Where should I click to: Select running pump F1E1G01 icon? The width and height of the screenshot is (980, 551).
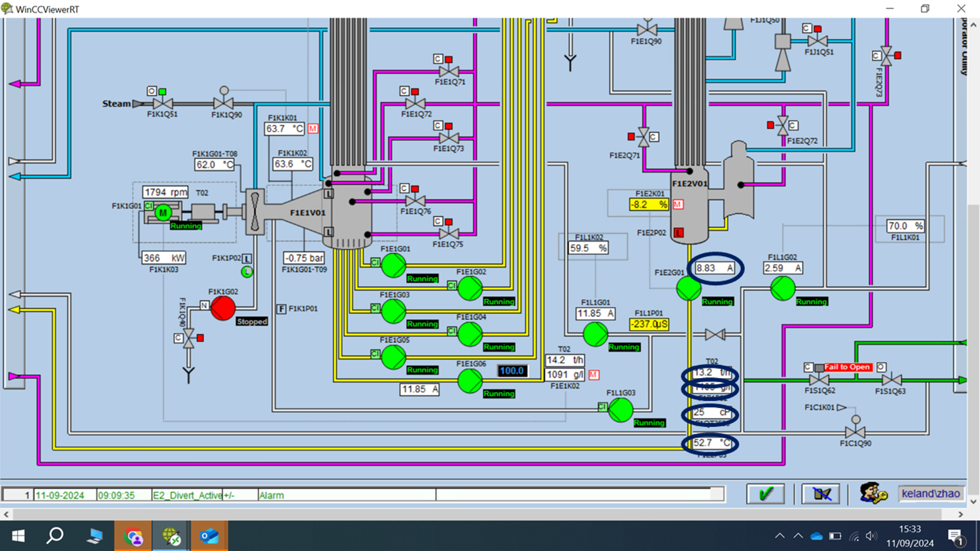395,264
